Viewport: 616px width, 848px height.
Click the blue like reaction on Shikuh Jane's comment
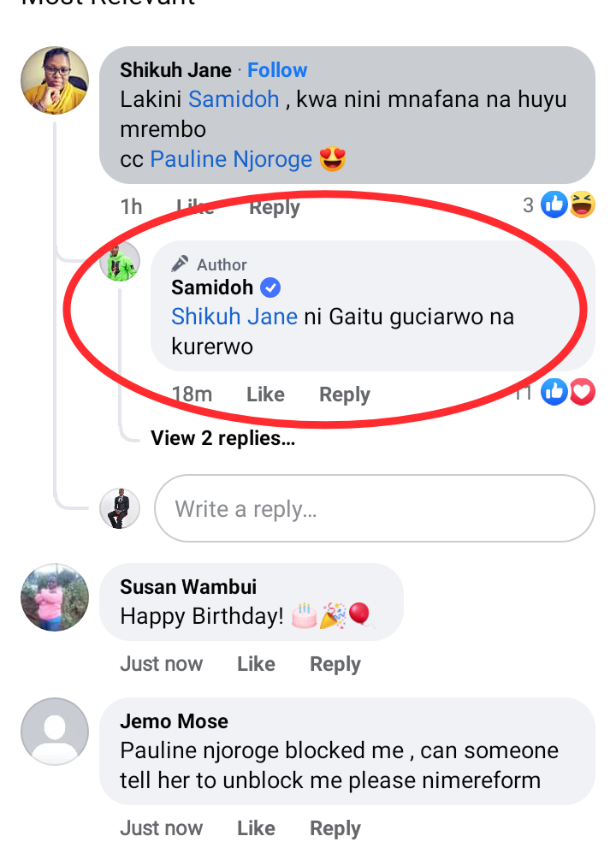coord(554,205)
